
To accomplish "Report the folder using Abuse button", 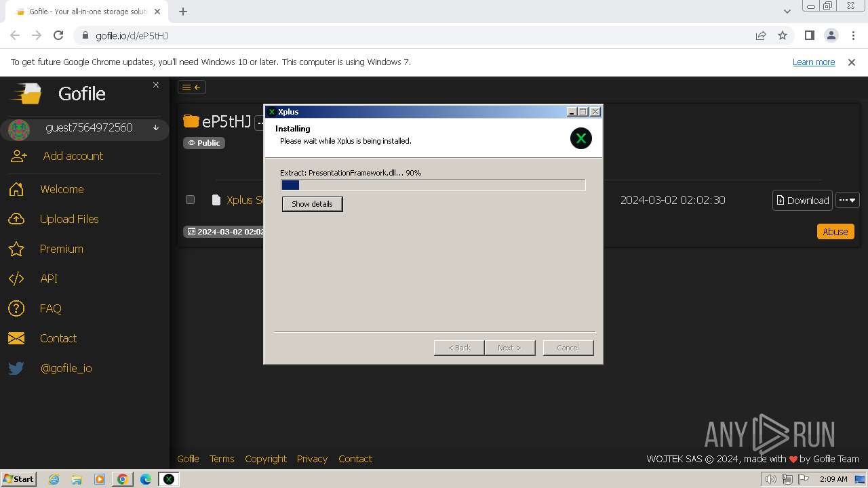I will click(x=835, y=231).
